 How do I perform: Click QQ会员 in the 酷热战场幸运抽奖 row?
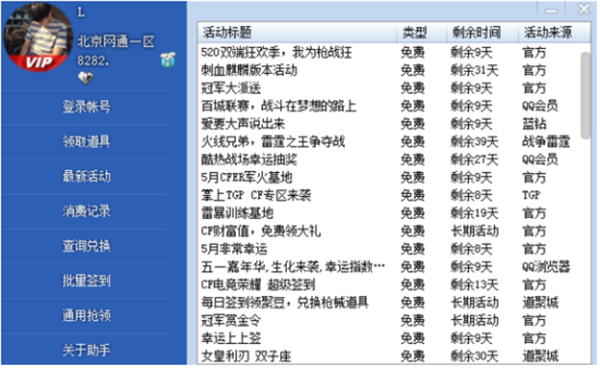540,160
